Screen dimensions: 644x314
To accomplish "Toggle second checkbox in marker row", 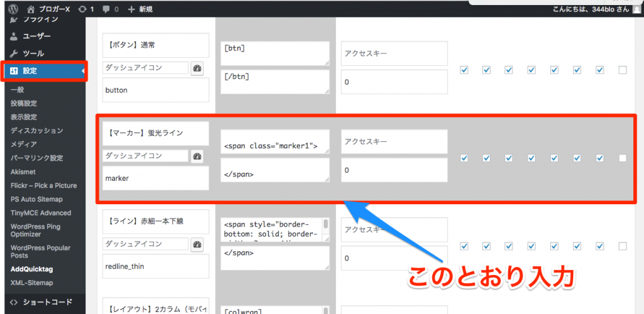I will point(487,158).
